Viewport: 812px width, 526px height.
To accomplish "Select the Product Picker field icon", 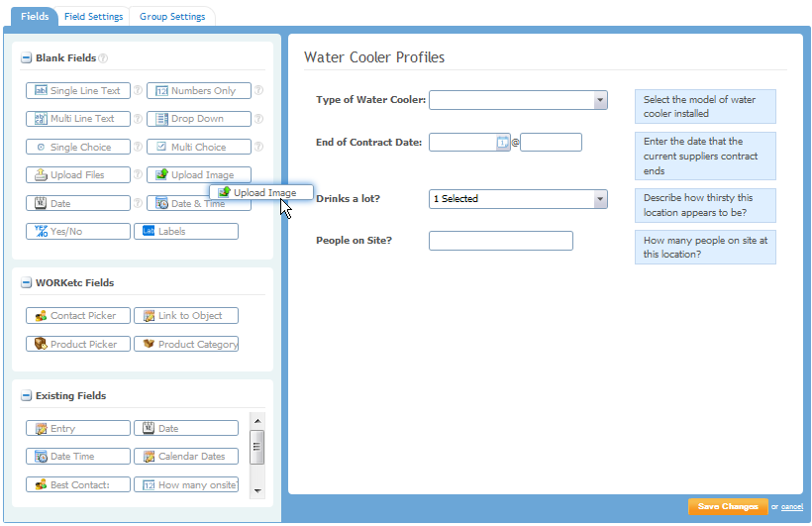I will pyautogui.click(x=41, y=345).
